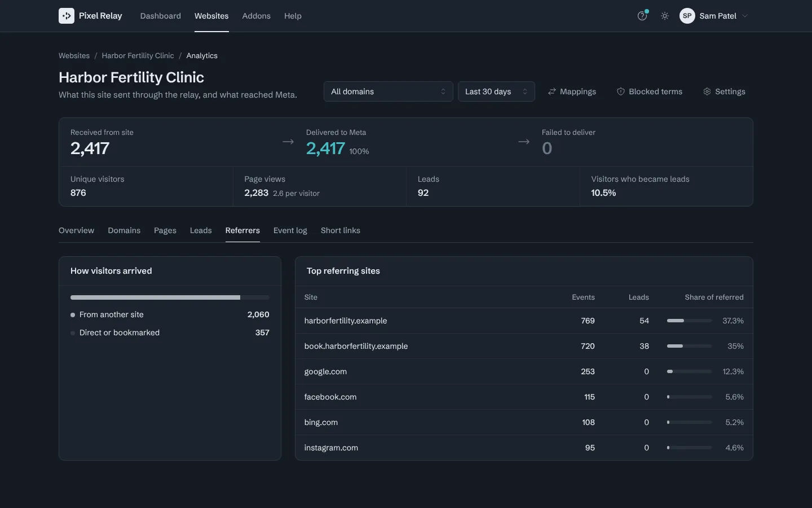Open the help circle icon with notification dot
812x508 pixels.
coord(642,16)
